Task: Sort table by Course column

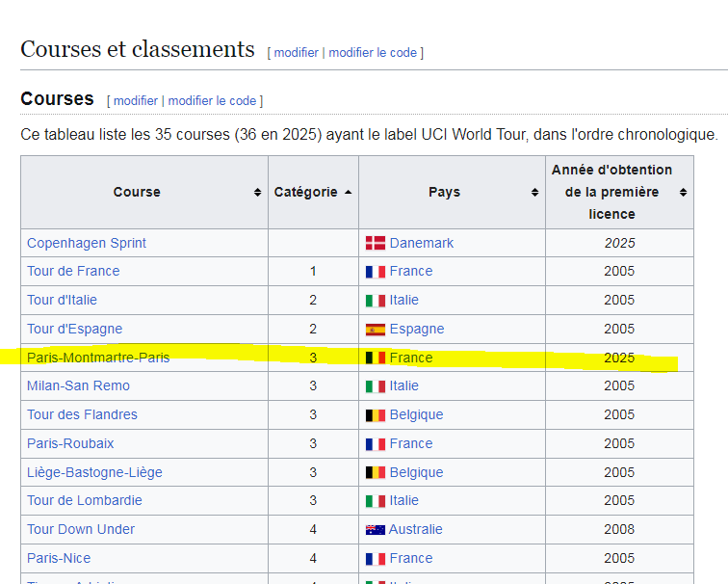Action: pos(257,193)
